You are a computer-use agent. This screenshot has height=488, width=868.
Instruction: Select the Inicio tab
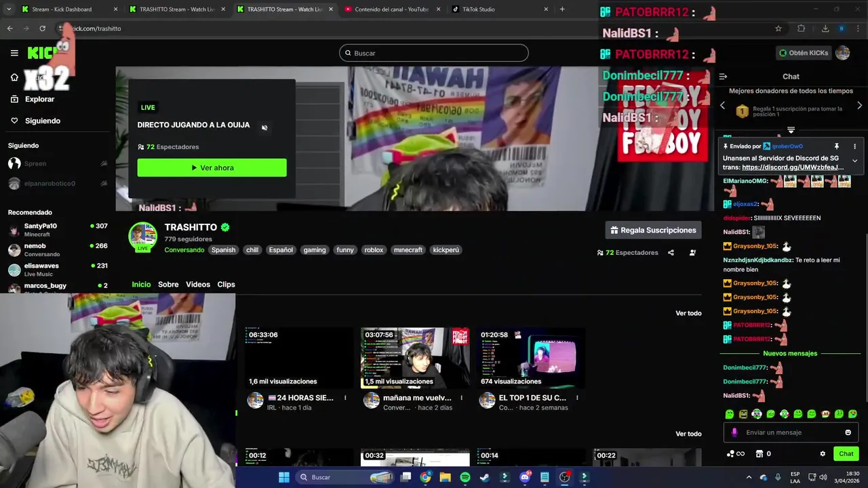click(141, 285)
